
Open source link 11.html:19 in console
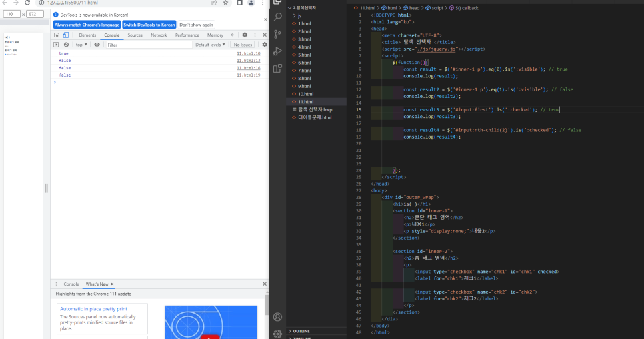tap(248, 75)
